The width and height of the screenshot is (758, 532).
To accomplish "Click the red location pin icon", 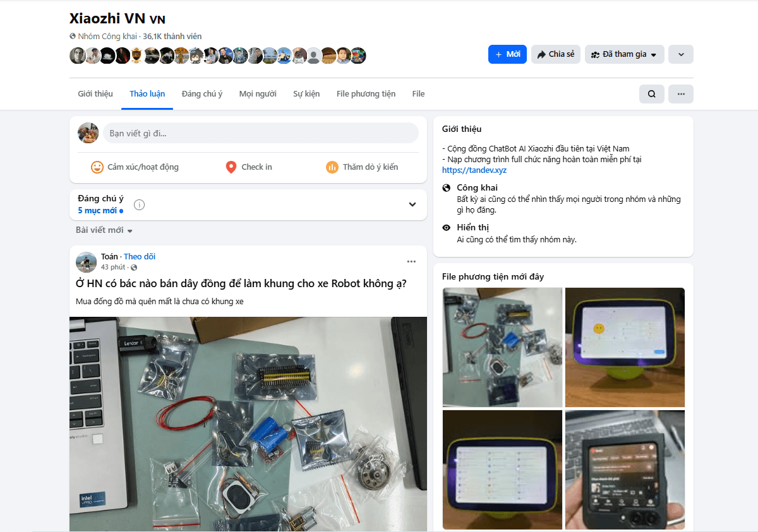I will (x=231, y=167).
